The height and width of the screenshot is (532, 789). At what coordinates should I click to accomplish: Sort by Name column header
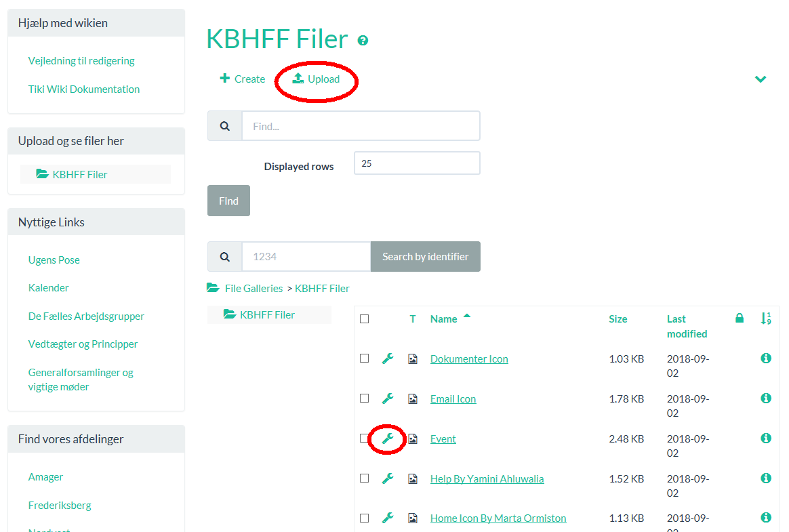pos(444,319)
